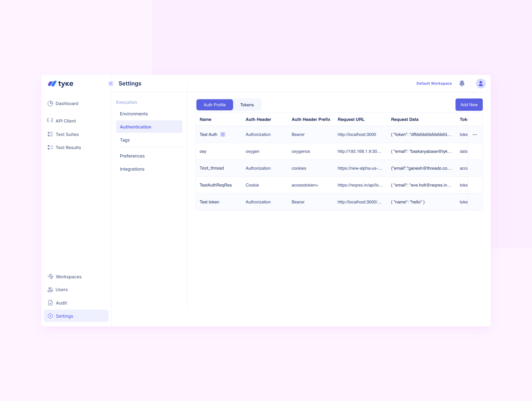Click the Tyke logo
This screenshot has height=401, width=532.
[61, 84]
